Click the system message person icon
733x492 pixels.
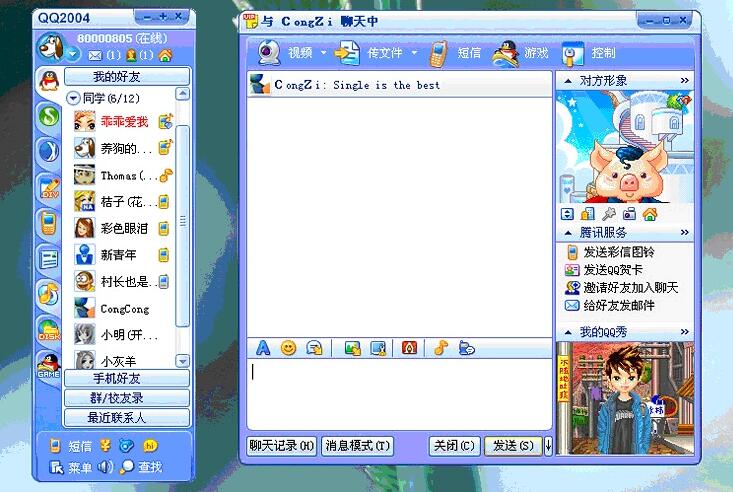pyautogui.click(x=131, y=55)
